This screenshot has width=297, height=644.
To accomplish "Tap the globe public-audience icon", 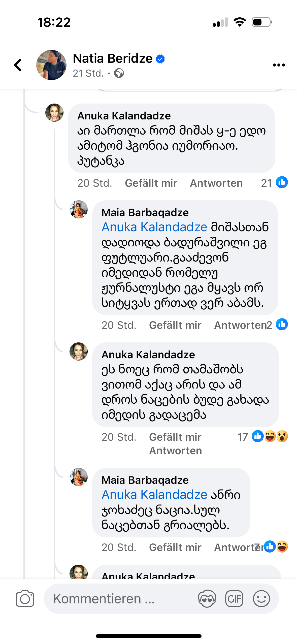I will coord(119,73).
